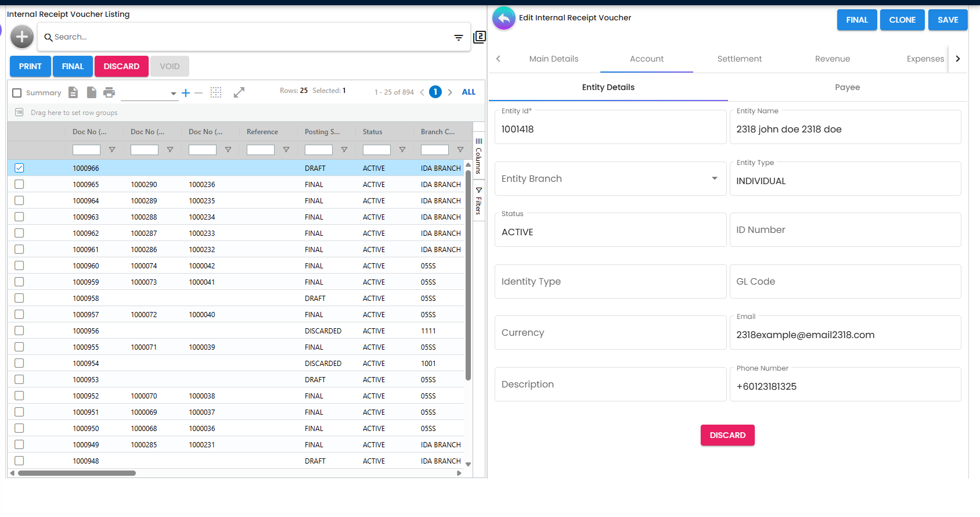Open the Payee sub-tab
This screenshot has width=980, height=517.
(847, 87)
